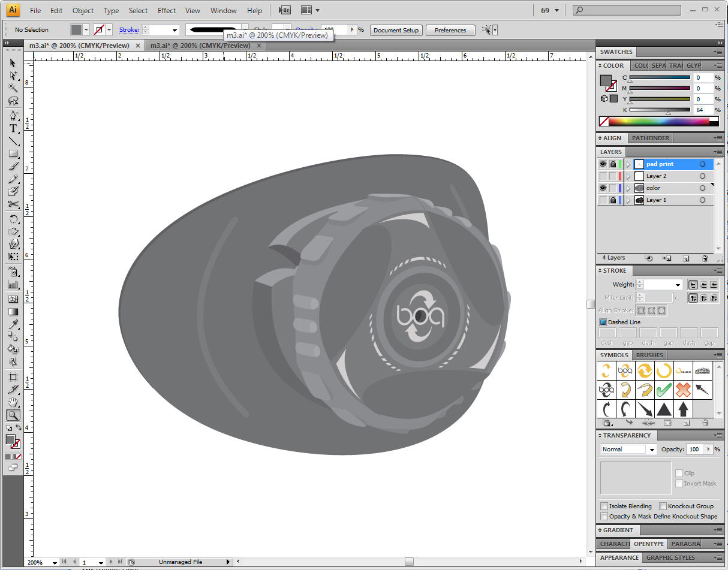Enable the Dashed Line checkbox
Screen dimensions: 728x570
click(x=603, y=322)
